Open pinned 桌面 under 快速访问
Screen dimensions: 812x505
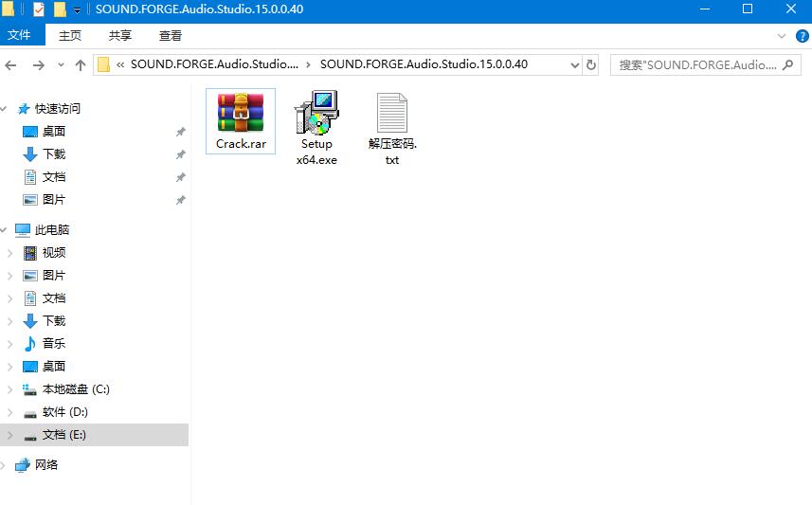click(x=54, y=132)
